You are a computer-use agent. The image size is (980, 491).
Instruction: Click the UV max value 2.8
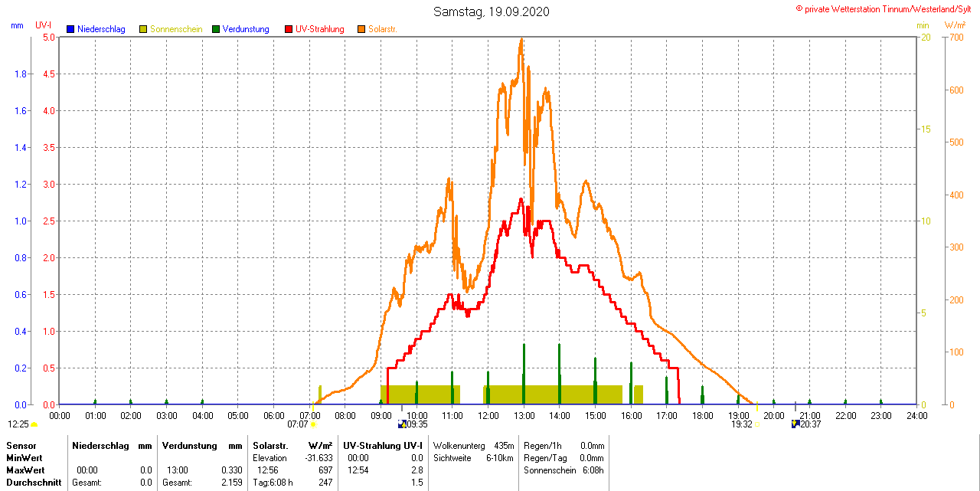[417, 470]
